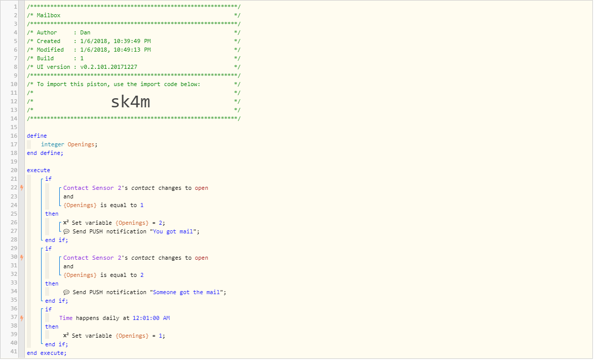The width and height of the screenshot is (597, 364).
Task: Click the "if" keyword on line 21
Action: pos(48,179)
